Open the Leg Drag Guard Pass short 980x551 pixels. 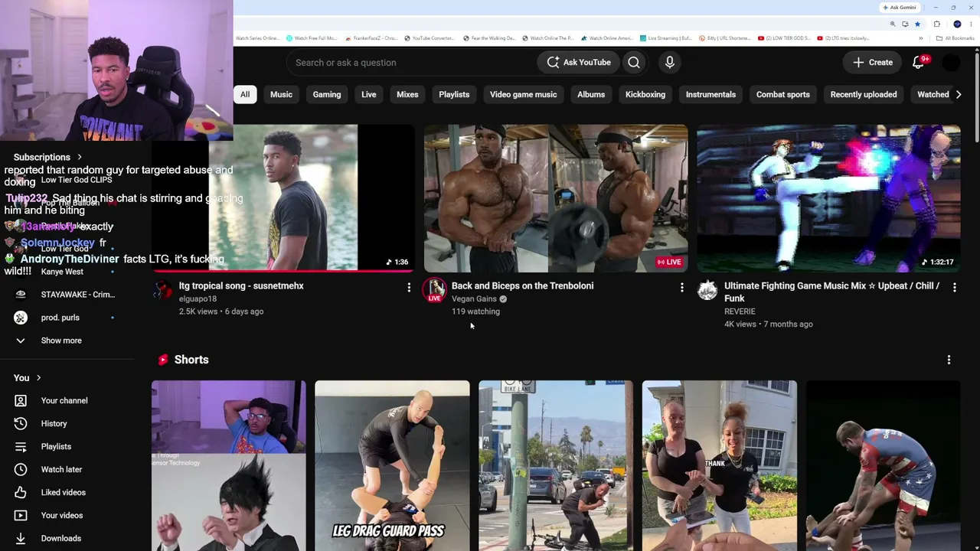(392, 465)
